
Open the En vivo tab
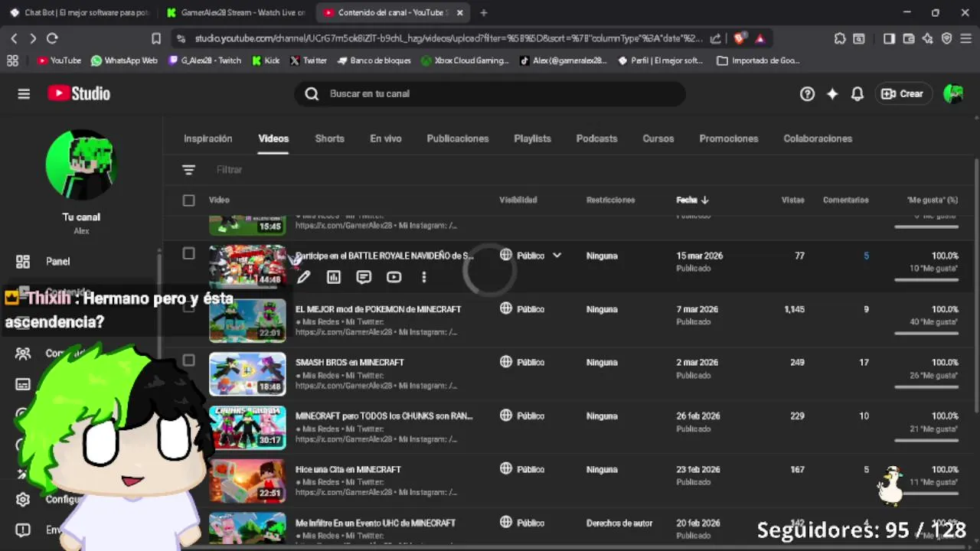coord(386,139)
